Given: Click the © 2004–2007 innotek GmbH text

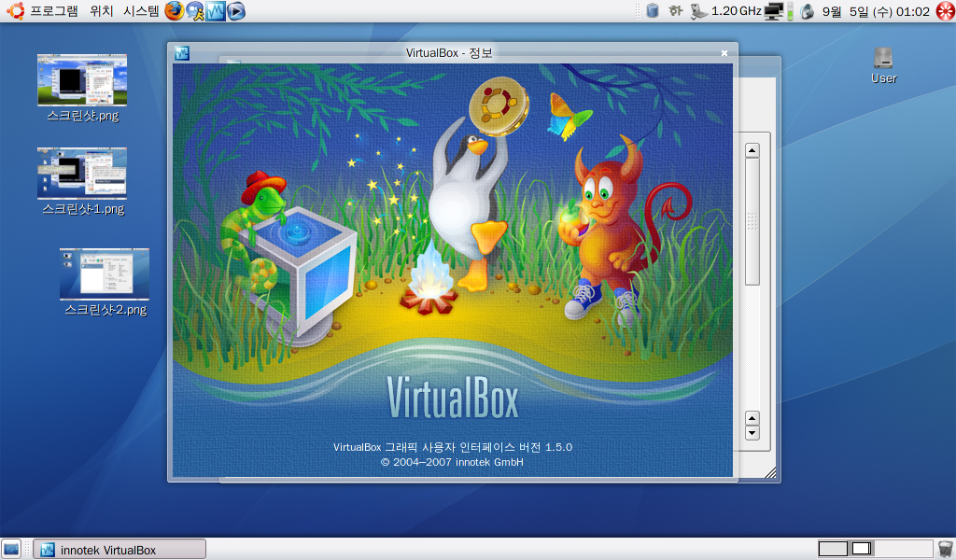Looking at the screenshot, I should (x=452, y=462).
